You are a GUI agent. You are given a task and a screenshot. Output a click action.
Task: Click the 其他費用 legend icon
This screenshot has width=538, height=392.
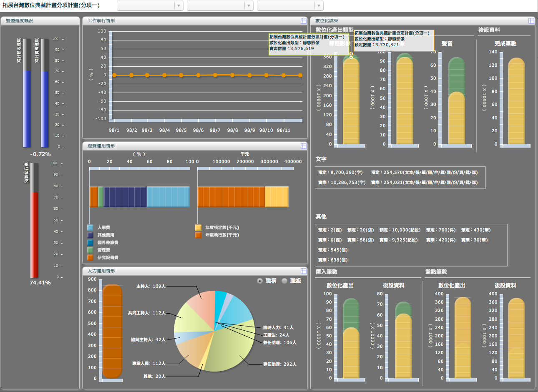click(91, 235)
